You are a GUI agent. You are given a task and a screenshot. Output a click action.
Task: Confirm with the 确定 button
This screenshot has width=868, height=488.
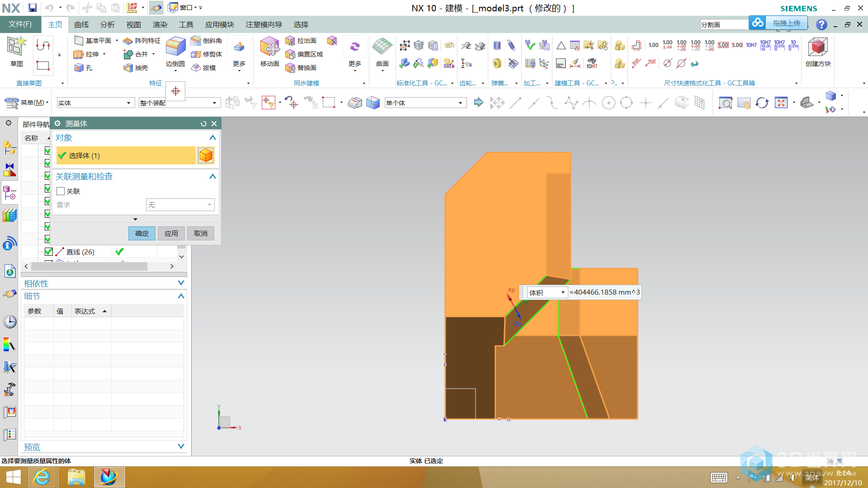(142, 233)
